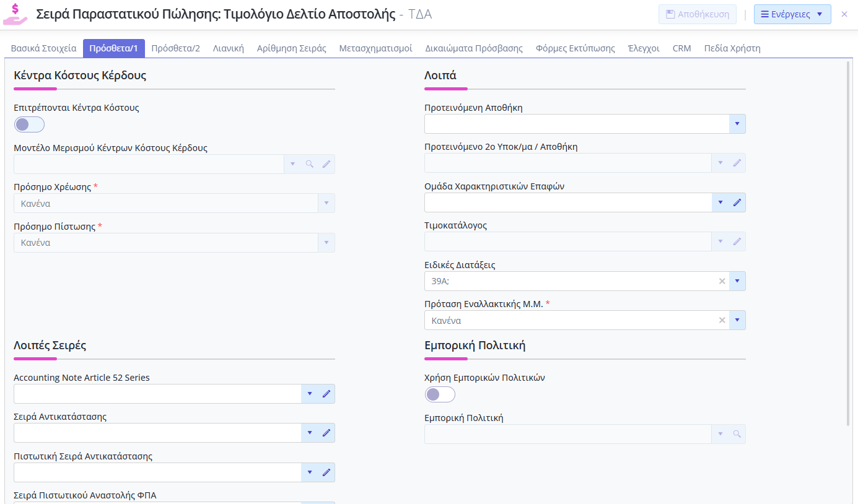Open the Ενέργειες actions menu button
858x504 pixels.
click(x=792, y=14)
